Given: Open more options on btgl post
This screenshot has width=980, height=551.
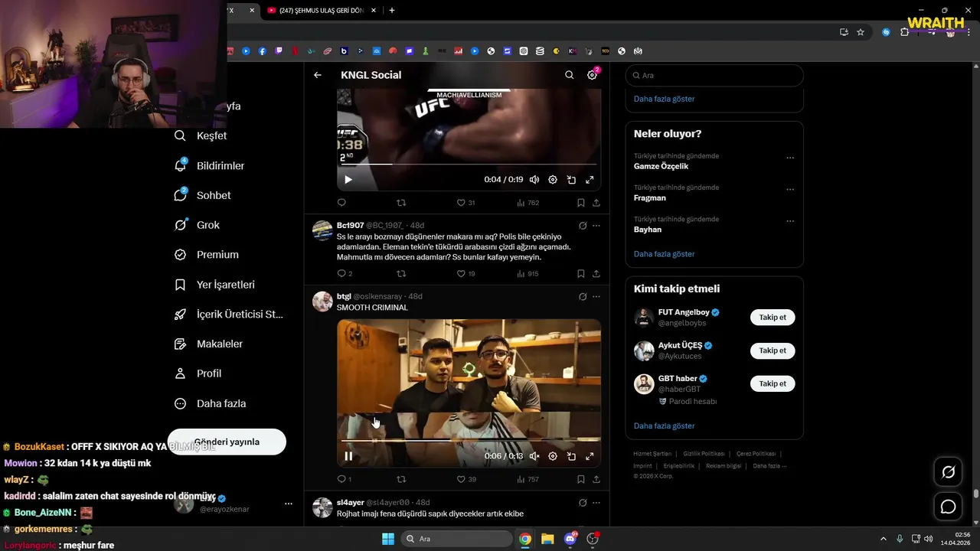Looking at the screenshot, I should click(596, 296).
